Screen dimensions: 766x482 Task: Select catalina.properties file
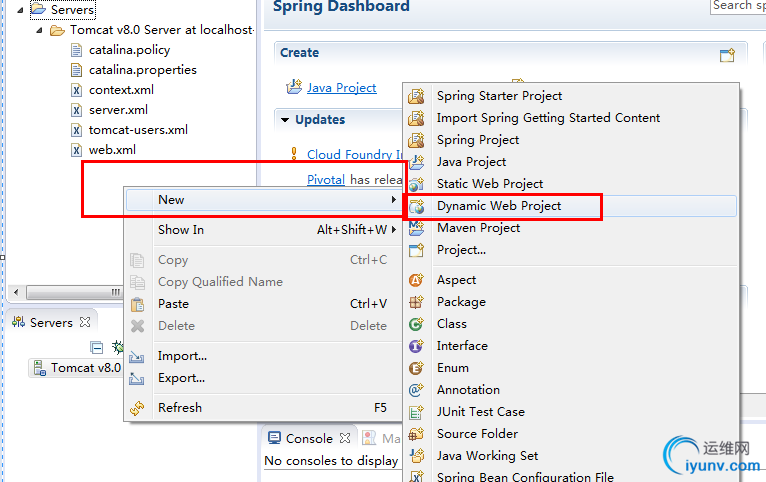tap(143, 70)
